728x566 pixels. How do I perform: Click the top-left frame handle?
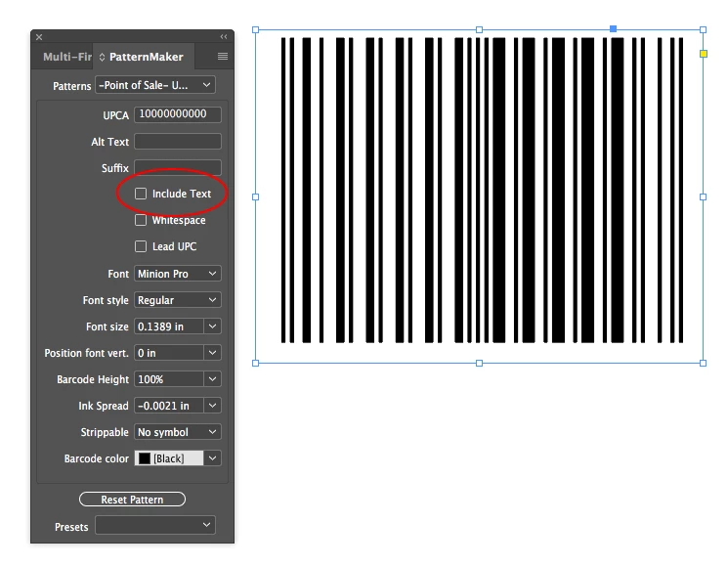pyautogui.click(x=255, y=29)
